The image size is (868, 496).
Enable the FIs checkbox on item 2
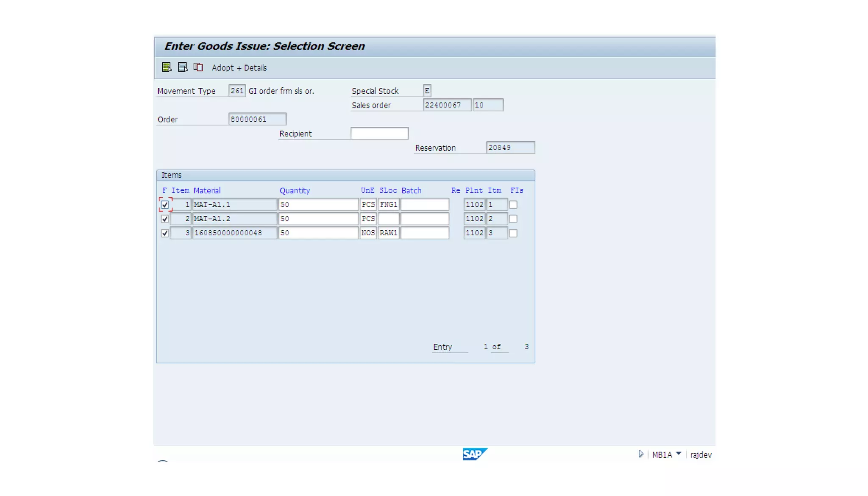click(513, 219)
